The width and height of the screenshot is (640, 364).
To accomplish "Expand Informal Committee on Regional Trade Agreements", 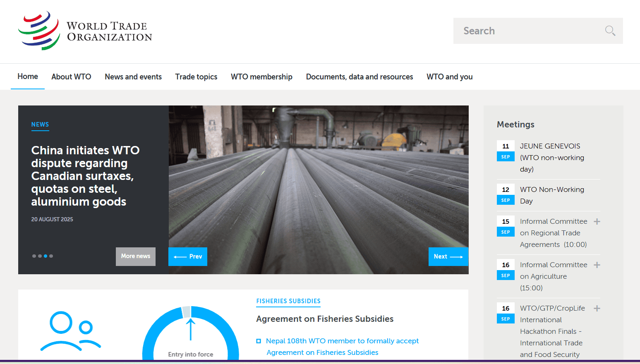I will tap(597, 222).
